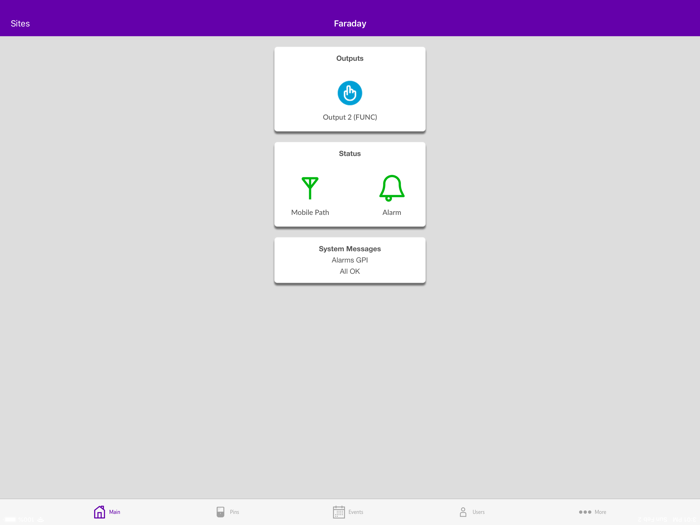Screen dimensions: 700x525
Task: Click the All OK message line
Action: coord(350,271)
